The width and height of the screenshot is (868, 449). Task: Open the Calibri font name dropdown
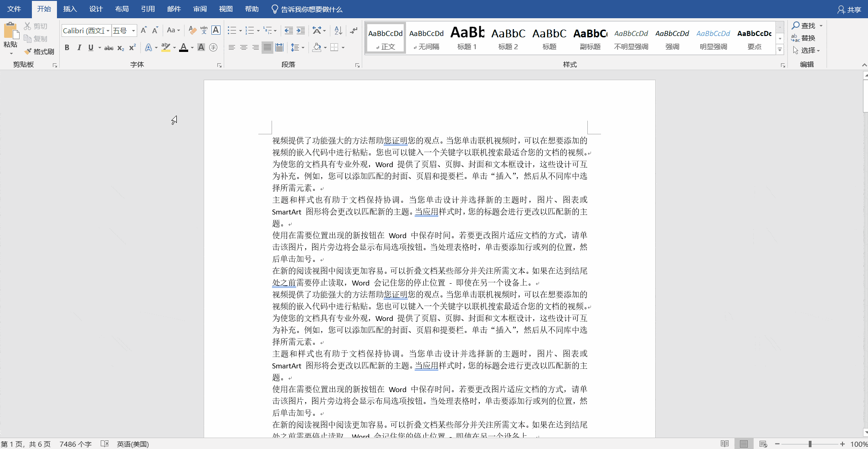click(x=108, y=31)
